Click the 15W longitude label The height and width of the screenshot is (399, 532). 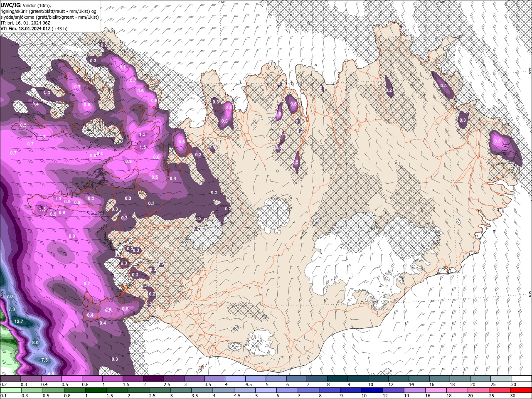click(x=440, y=2)
